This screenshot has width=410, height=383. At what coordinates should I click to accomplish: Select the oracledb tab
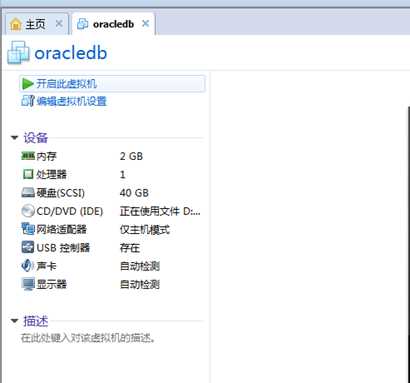click(x=113, y=24)
